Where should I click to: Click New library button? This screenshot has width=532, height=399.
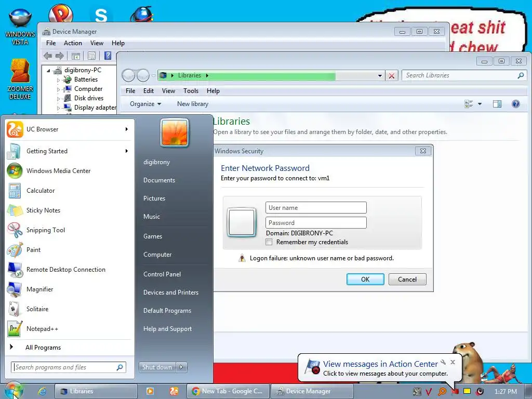point(193,104)
